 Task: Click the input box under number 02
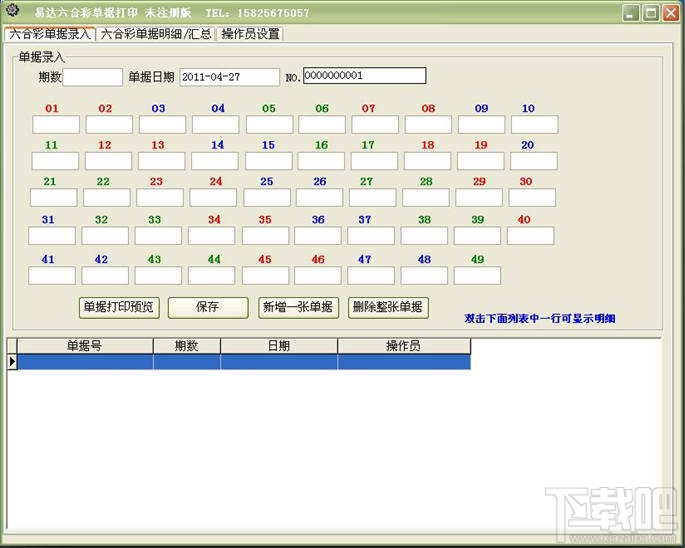(109, 125)
